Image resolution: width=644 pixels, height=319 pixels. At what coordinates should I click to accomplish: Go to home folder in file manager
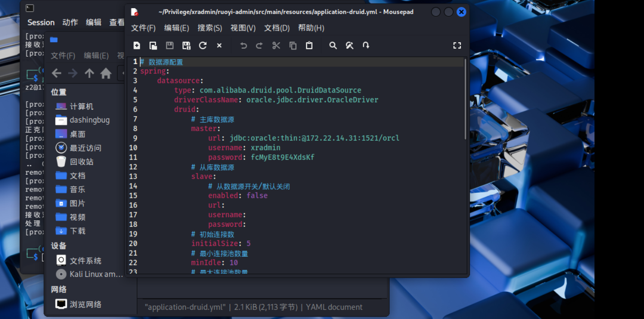(x=106, y=73)
